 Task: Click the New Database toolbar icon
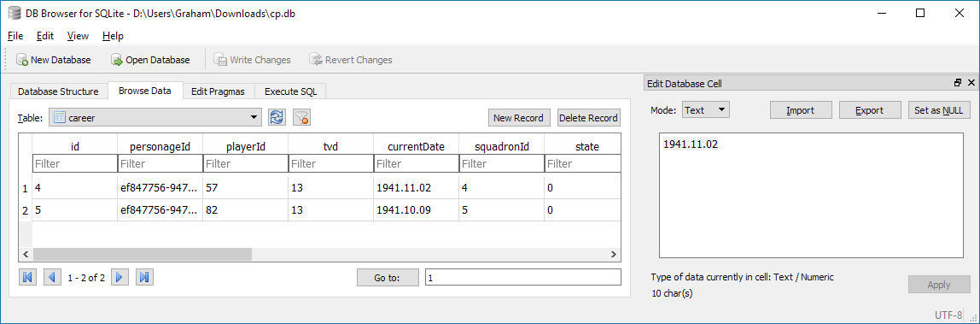click(22, 60)
